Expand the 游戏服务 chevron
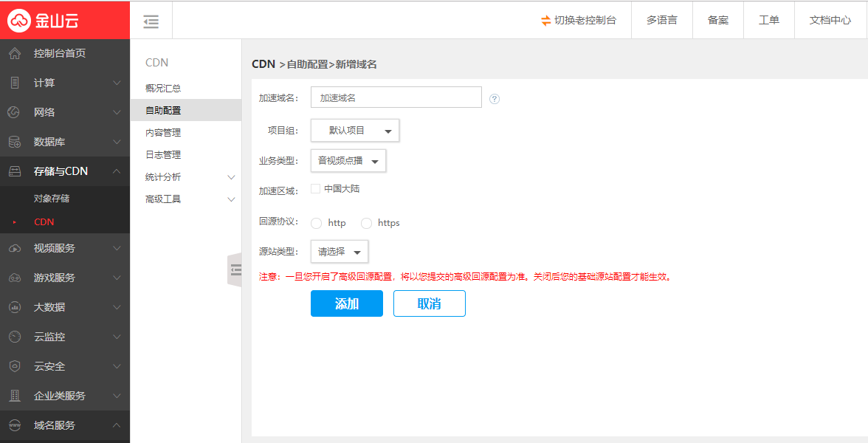 coord(117,278)
